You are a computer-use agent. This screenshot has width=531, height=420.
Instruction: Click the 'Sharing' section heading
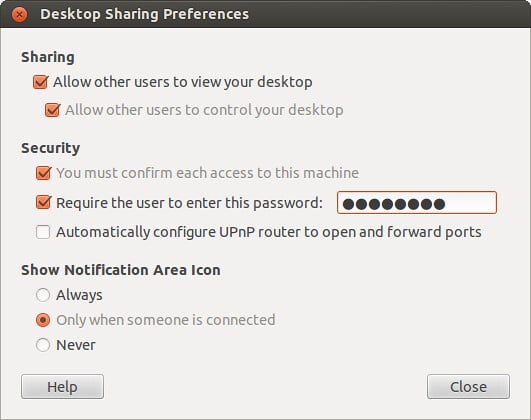pyautogui.click(x=48, y=57)
